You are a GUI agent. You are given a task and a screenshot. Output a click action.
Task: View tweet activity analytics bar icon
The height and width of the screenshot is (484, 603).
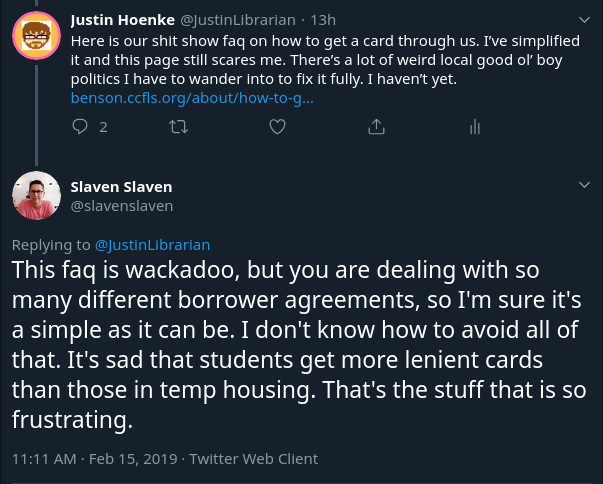[475, 127]
